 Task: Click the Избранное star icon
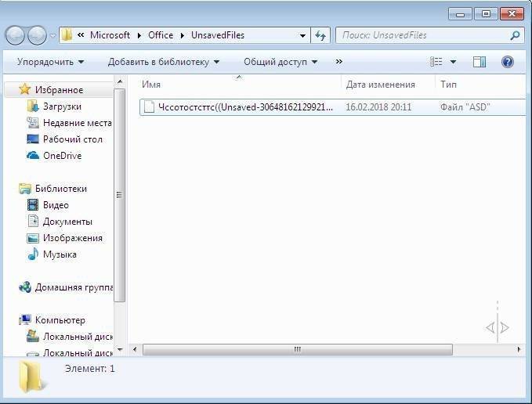[25, 89]
